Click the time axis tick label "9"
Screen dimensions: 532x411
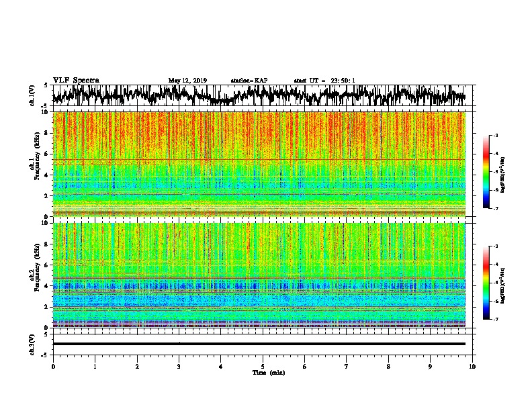(x=430, y=367)
